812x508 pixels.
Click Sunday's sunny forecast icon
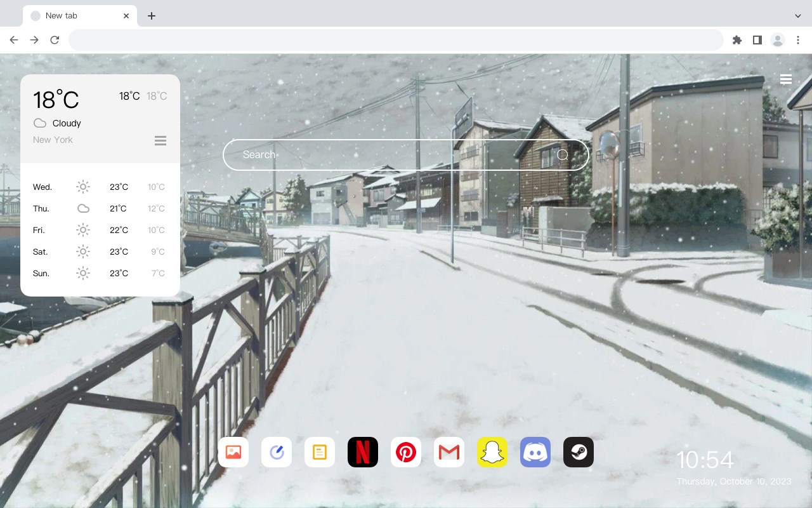click(x=83, y=273)
